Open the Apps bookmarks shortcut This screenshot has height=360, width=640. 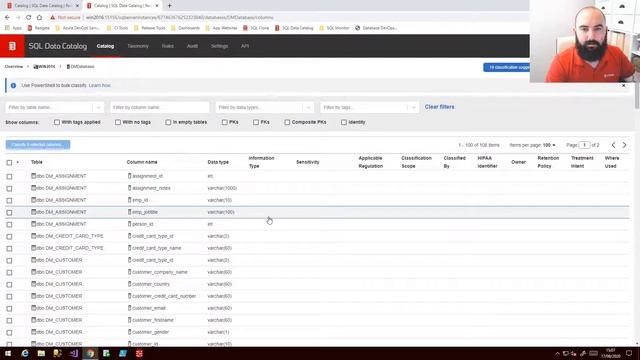13,28
